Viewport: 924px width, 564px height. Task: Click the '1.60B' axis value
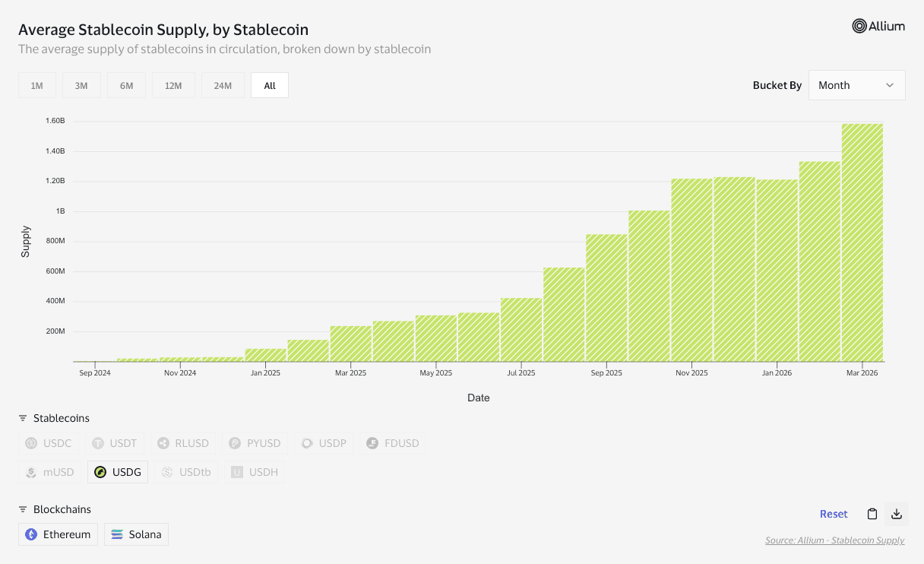pos(55,121)
